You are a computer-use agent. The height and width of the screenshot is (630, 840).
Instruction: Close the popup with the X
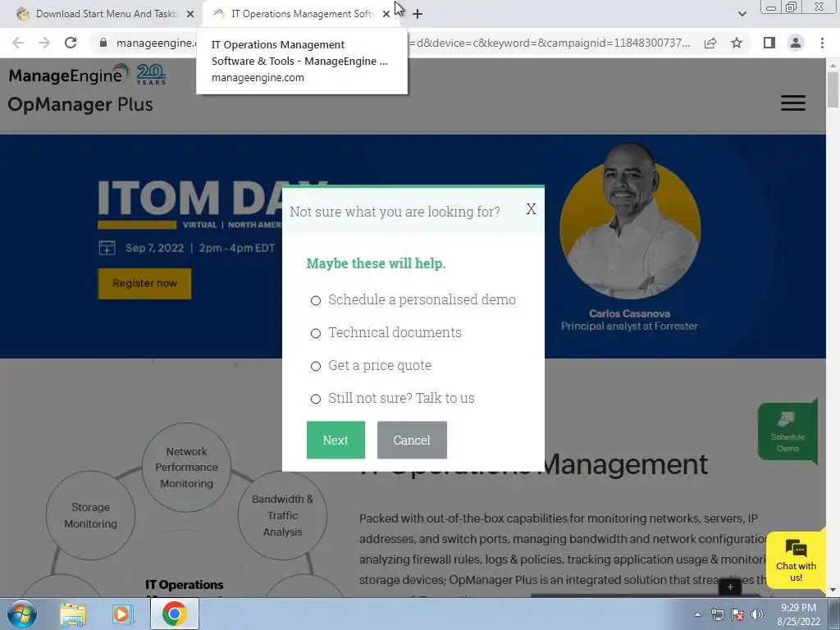[x=531, y=209]
